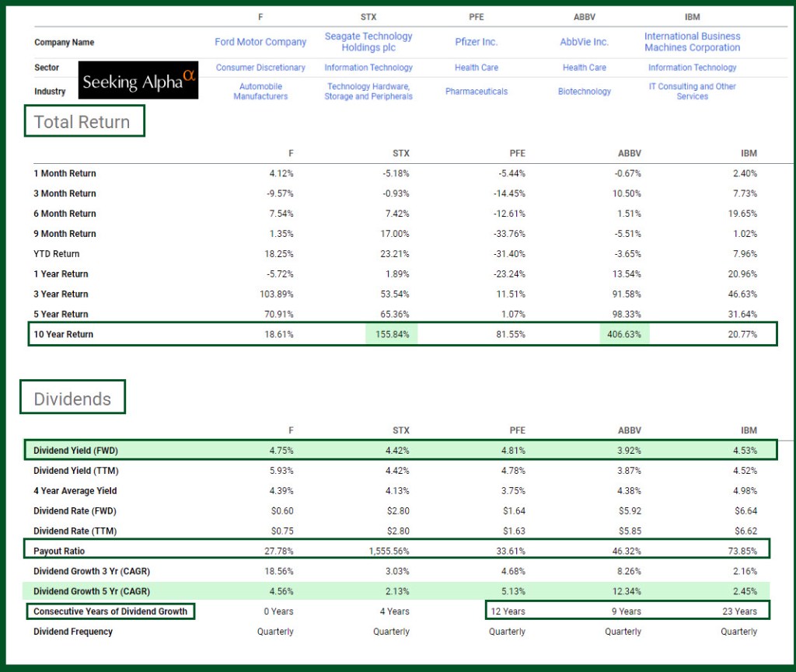Click the Dividends section heading

point(73,399)
